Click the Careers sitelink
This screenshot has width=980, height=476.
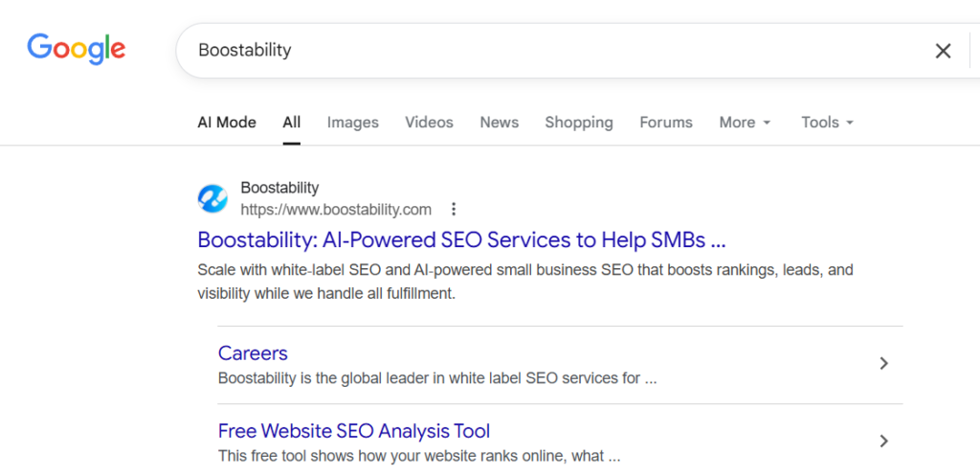(x=253, y=352)
